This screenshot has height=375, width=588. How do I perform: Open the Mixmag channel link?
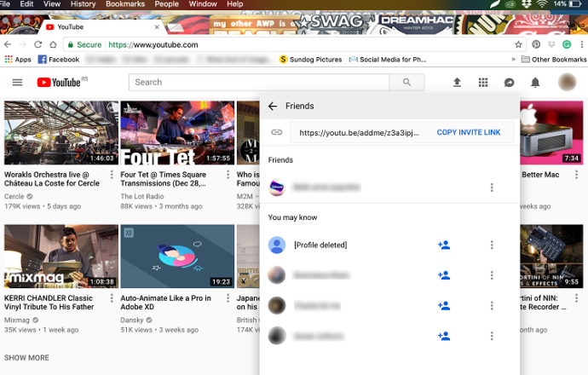click(x=17, y=320)
